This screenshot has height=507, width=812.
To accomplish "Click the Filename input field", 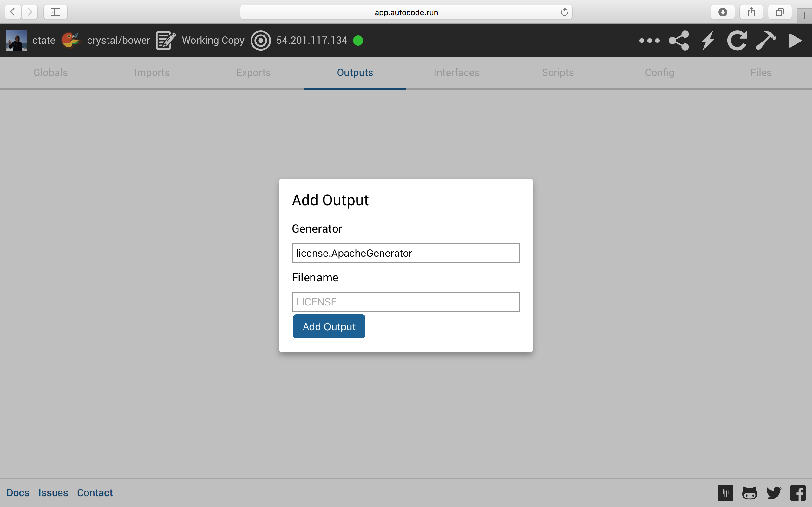I will pos(406,301).
